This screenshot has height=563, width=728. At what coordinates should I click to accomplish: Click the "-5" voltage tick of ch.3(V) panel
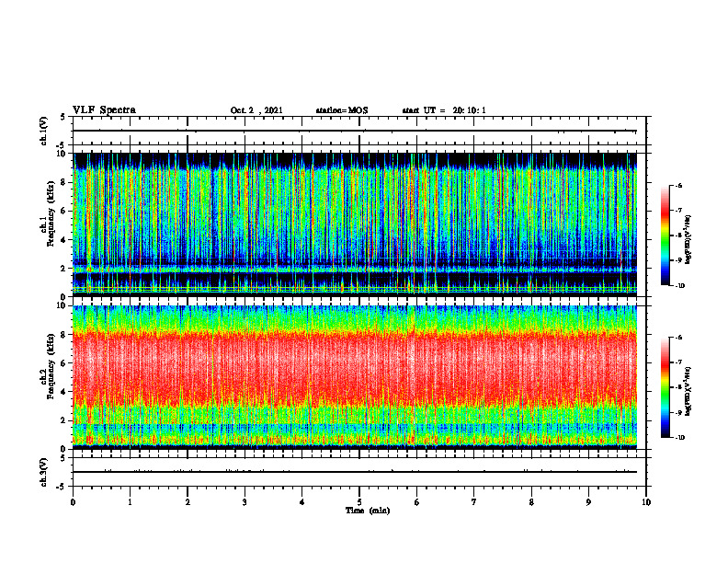(62, 488)
